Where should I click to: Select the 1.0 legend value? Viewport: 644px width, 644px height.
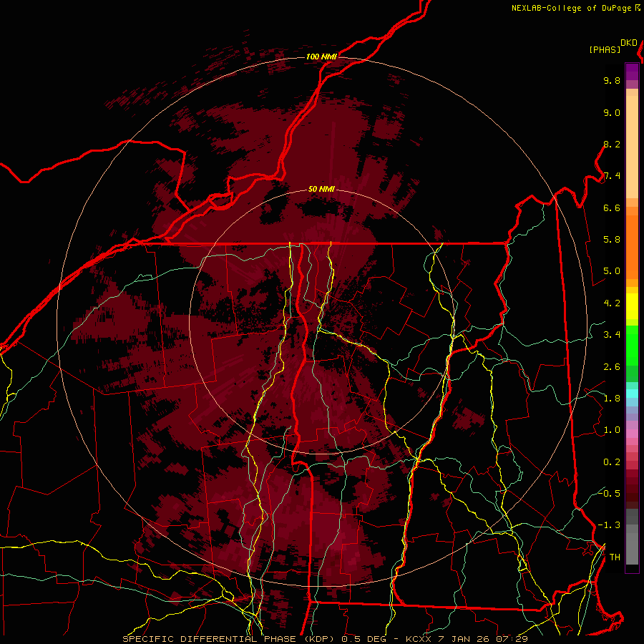tap(612, 431)
